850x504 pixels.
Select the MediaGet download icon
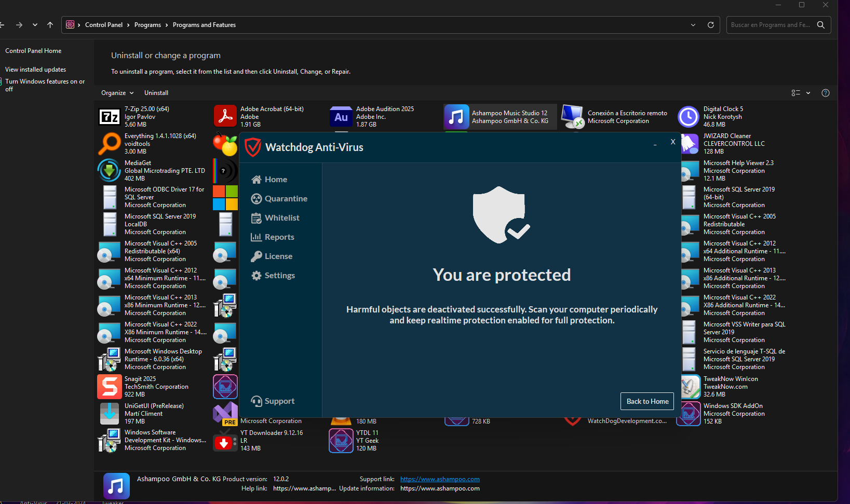pos(110,170)
